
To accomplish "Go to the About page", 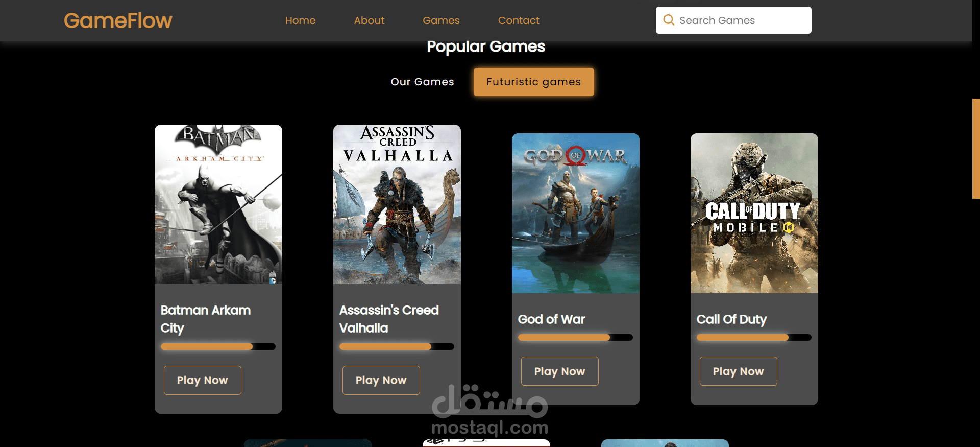I will pyautogui.click(x=369, y=20).
